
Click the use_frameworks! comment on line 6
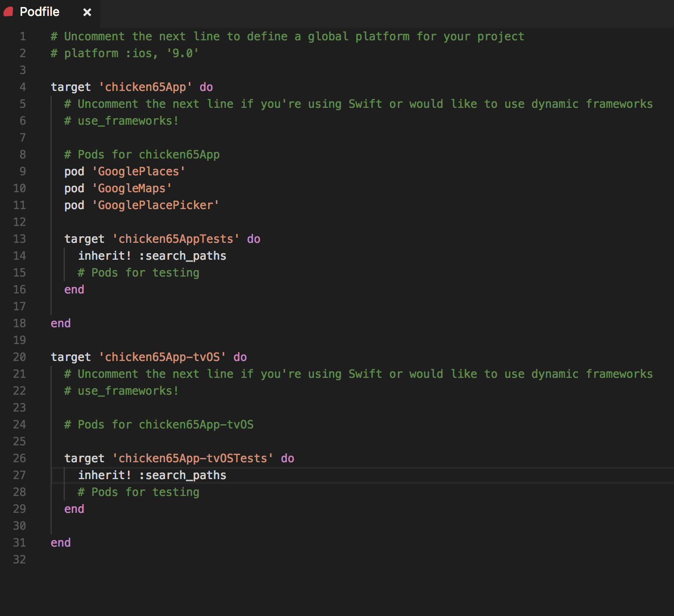coord(120,120)
